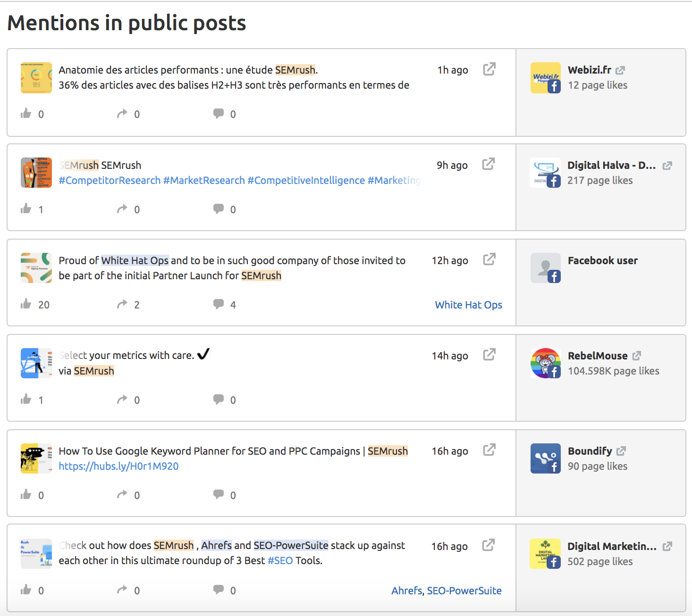692x616 pixels.
Task: Click share icon on #CompetitorResearch post
Action: (x=122, y=208)
